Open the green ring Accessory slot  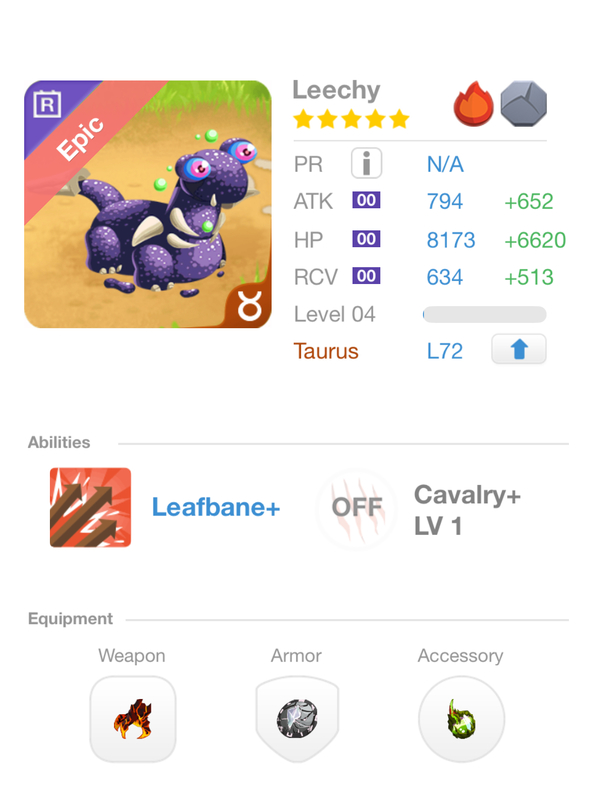[x=461, y=719]
